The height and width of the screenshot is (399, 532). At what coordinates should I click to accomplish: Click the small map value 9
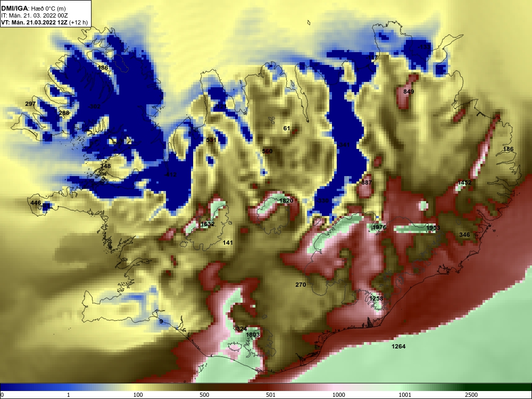[x=161, y=321]
